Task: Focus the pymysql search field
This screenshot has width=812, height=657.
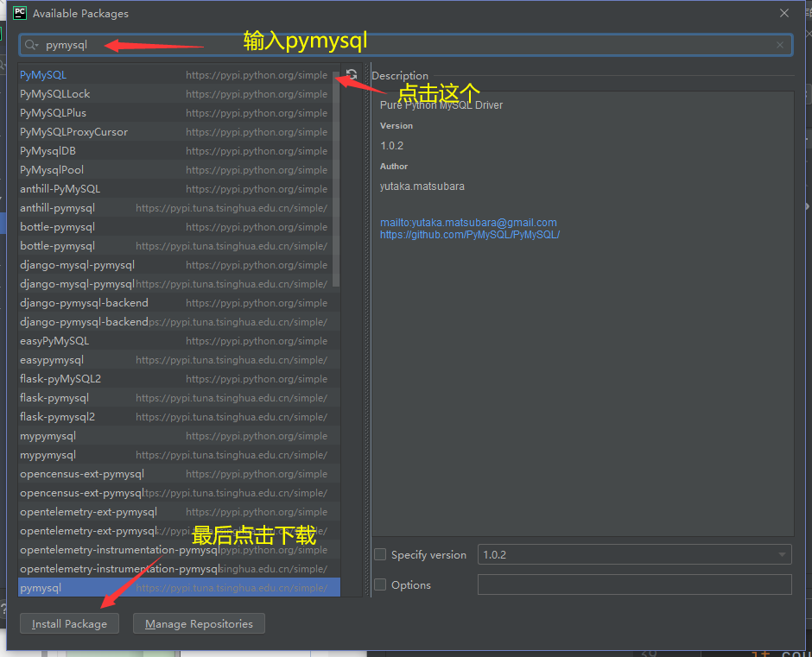Action: (x=406, y=45)
